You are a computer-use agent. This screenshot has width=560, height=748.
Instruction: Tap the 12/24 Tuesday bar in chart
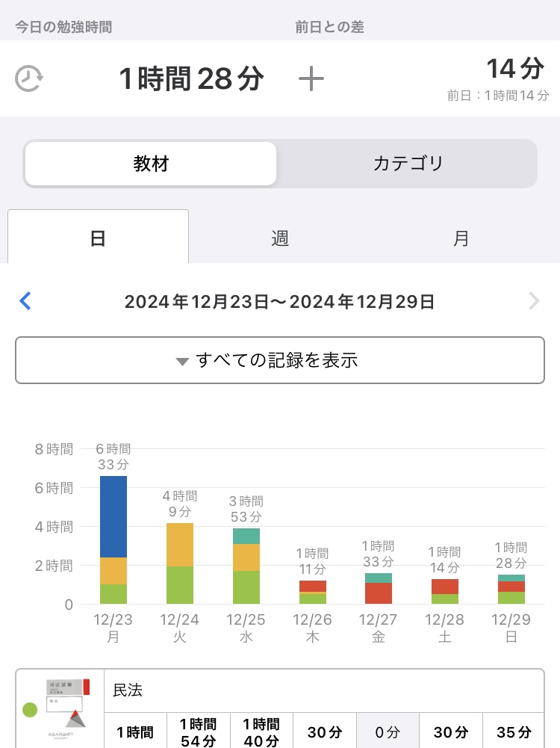180,563
